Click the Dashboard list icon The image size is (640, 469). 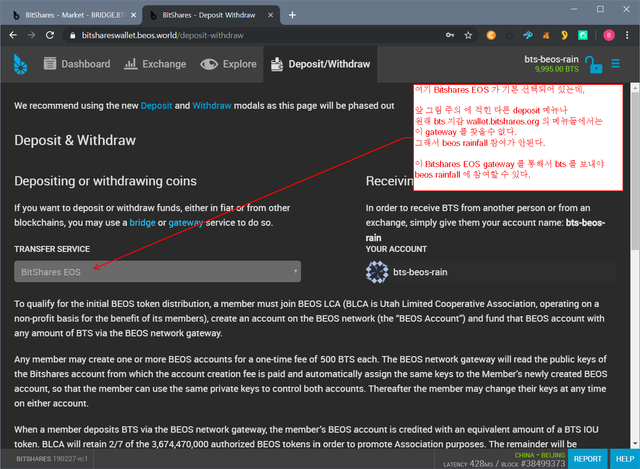(50, 64)
